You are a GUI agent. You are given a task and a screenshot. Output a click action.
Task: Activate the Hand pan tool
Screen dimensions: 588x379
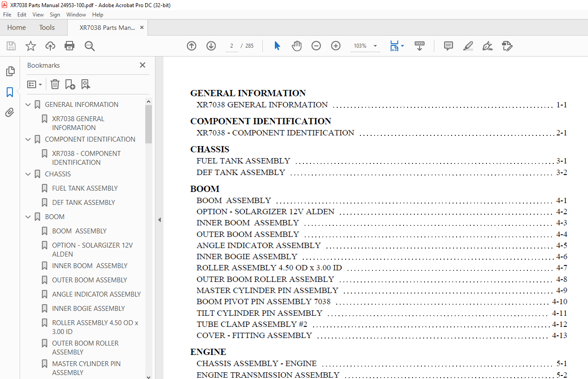297,46
